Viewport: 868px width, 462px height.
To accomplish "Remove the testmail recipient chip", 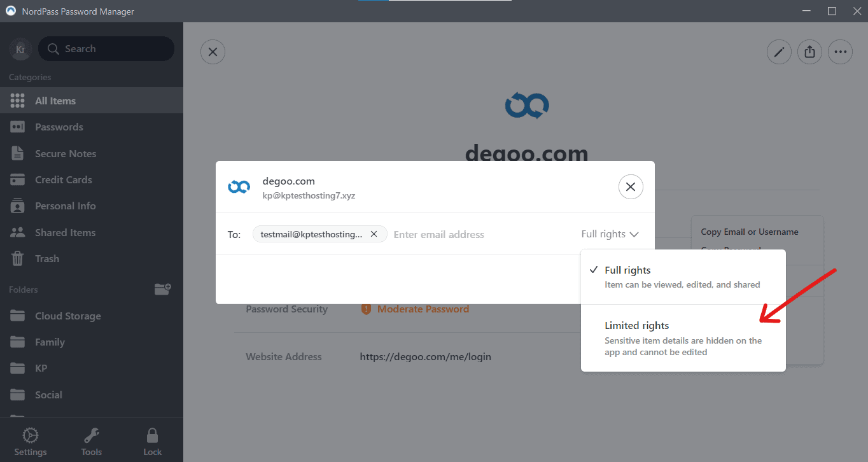I will (374, 234).
